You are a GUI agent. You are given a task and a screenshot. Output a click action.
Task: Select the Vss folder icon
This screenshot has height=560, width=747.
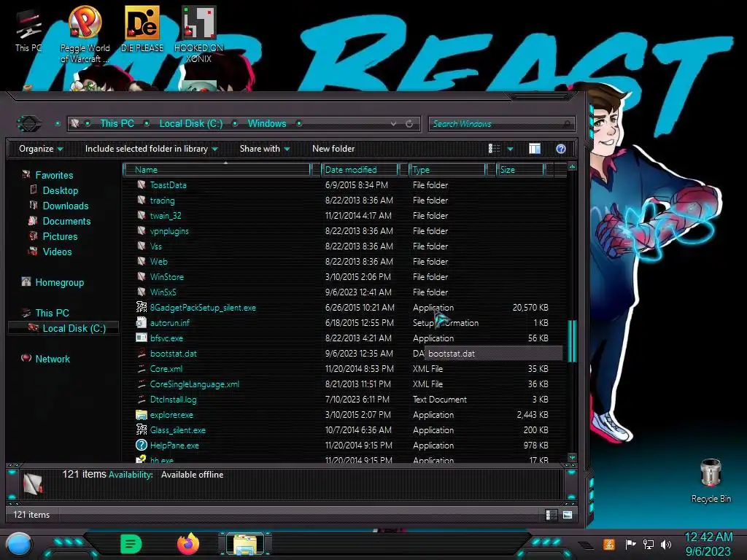click(x=142, y=246)
